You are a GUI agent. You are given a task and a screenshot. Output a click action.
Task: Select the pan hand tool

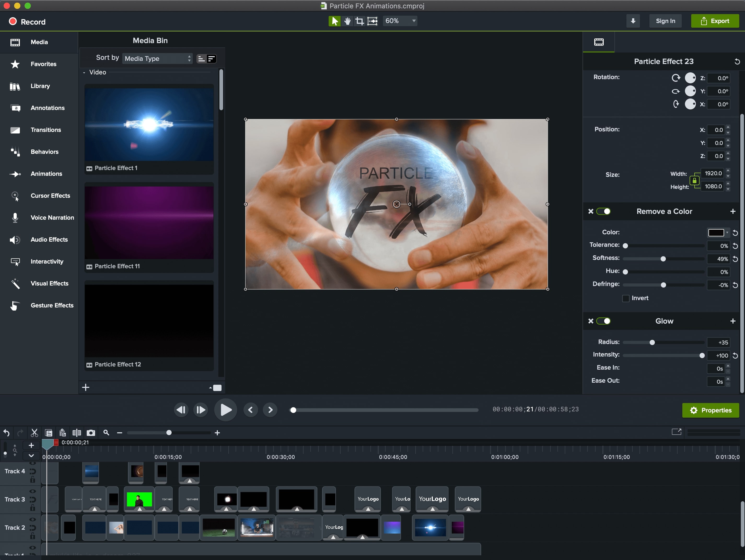tap(347, 21)
